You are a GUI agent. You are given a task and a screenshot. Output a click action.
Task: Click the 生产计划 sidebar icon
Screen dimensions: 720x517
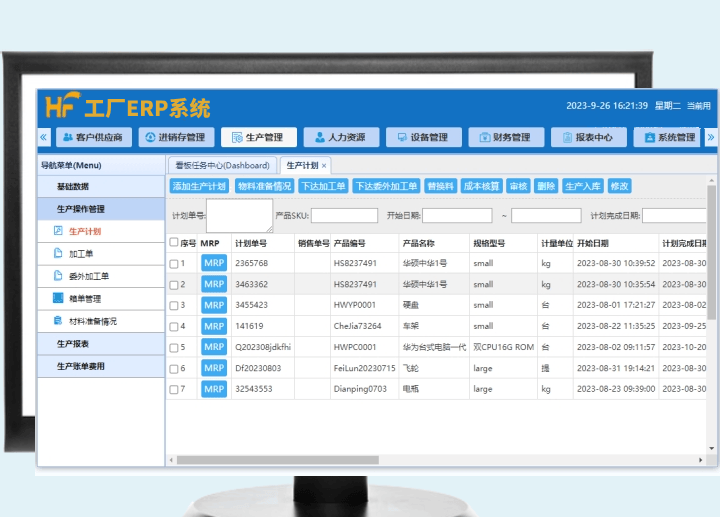[58, 232]
